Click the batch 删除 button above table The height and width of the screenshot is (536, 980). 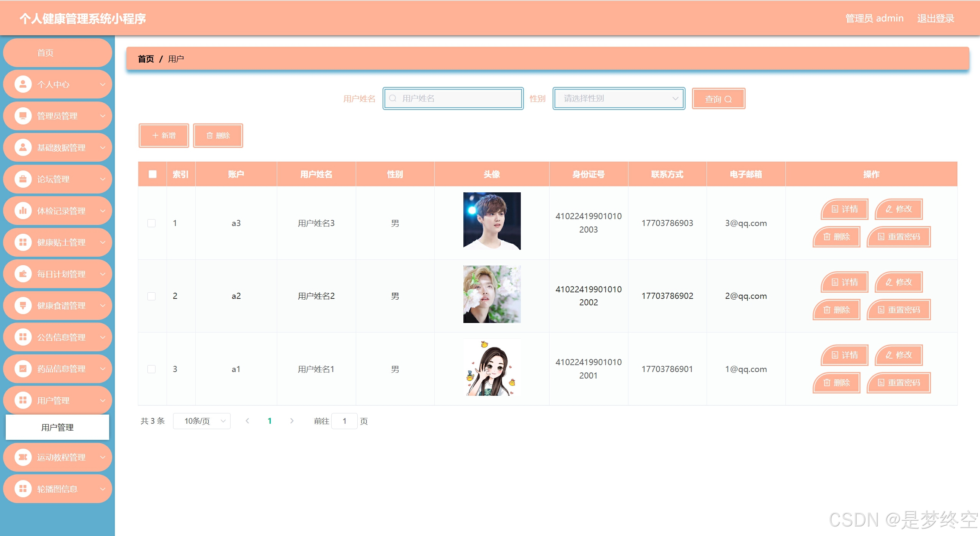pyautogui.click(x=218, y=136)
